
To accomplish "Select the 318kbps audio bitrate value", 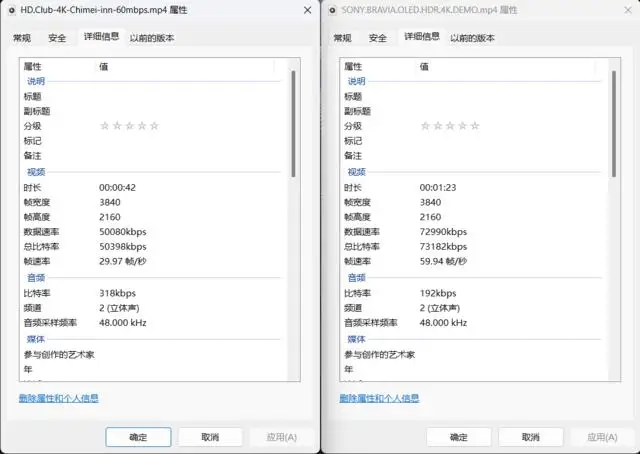I will [118, 293].
